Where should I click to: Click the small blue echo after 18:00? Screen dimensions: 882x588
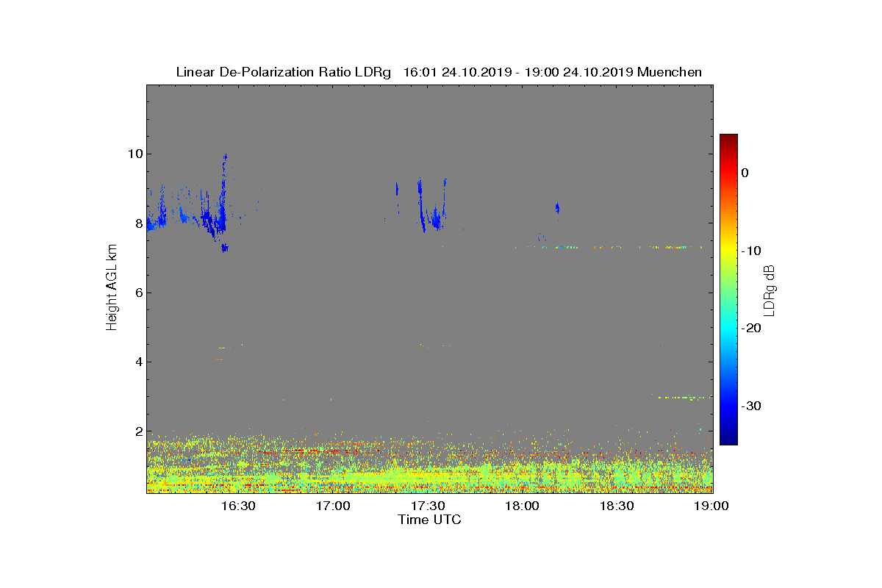pos(557,208)
